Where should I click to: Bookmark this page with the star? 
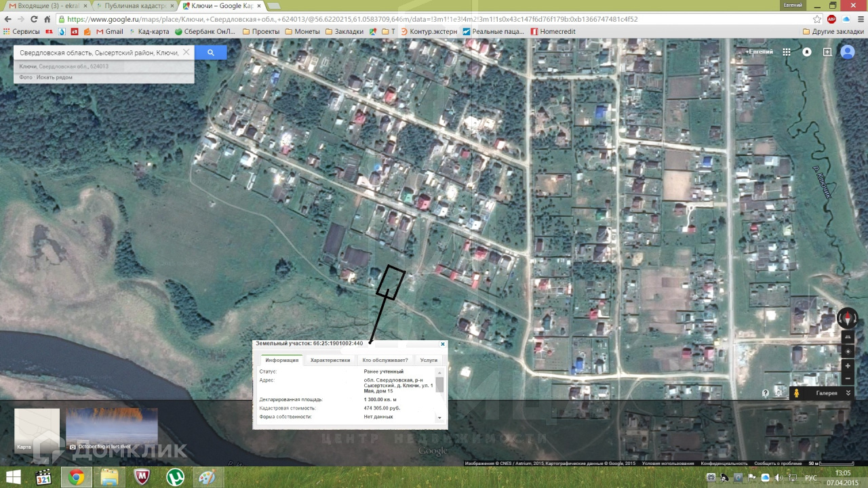point(817,19)
